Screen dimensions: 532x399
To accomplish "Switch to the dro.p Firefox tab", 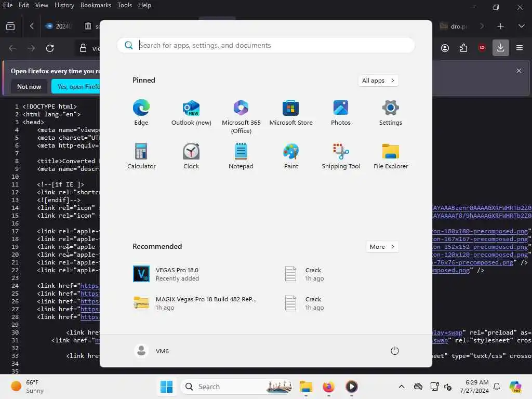I will (x=455, y=26).
